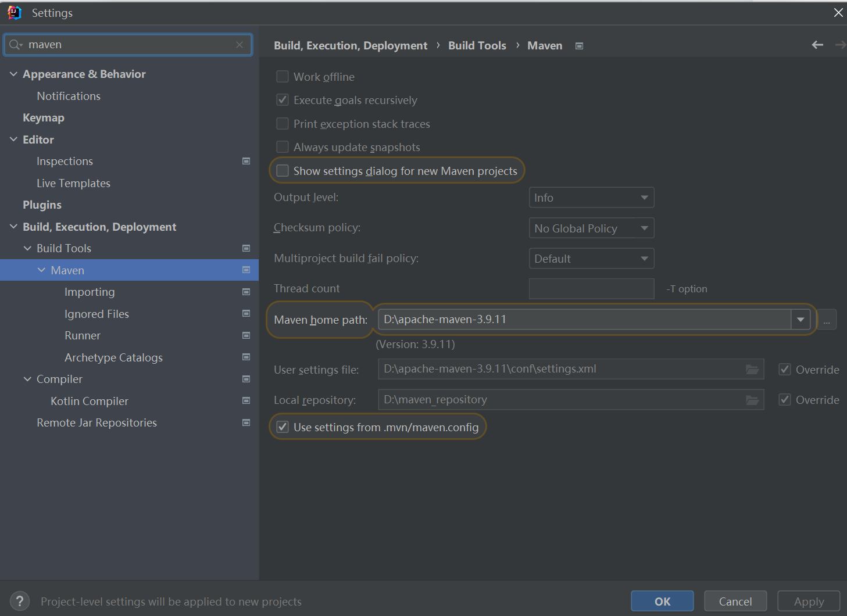Check Show settings dialog for new Maven projects

click(x=283, y=170)
